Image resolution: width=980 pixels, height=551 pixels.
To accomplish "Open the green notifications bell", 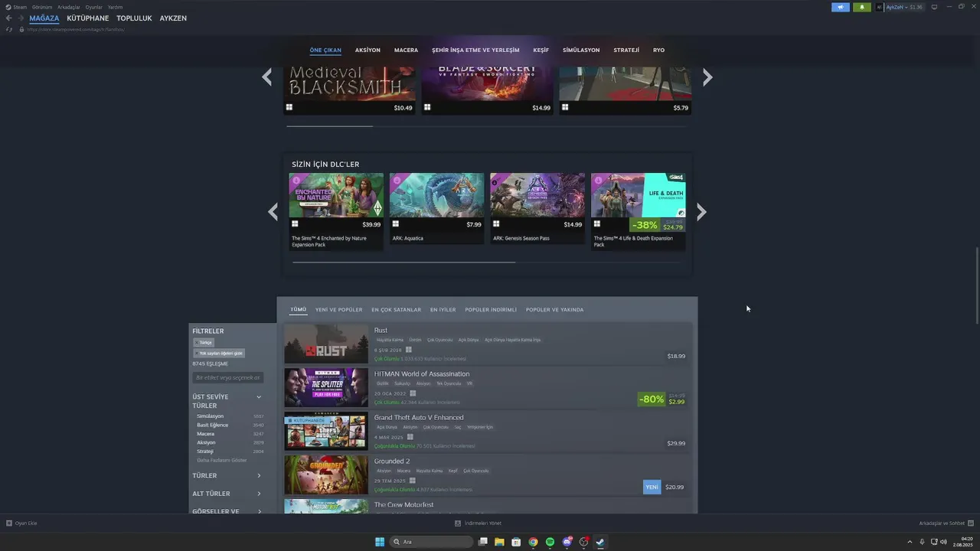I will (862, 7).
